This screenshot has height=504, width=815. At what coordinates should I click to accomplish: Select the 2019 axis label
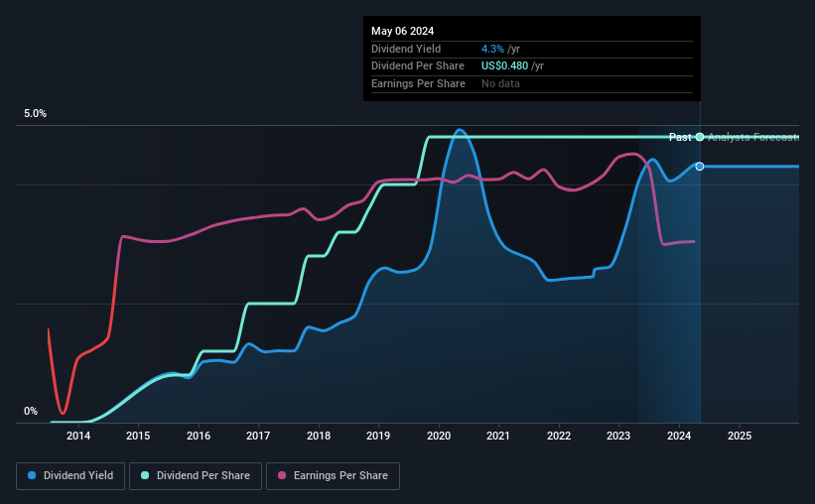point(378,436)
